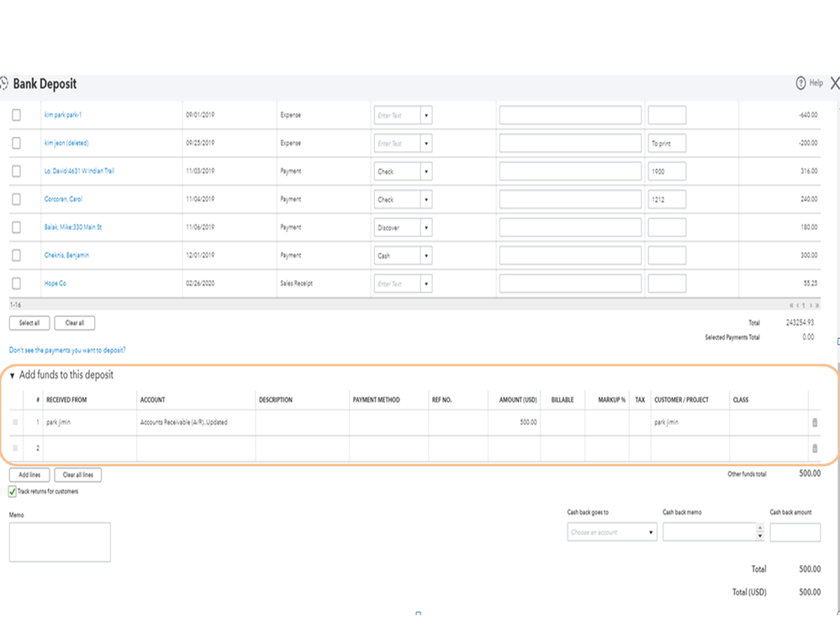The width and height of the screenshot is (840, 630).
Task: Click the drag handle on line 1
Action: (x=15, y=422)
